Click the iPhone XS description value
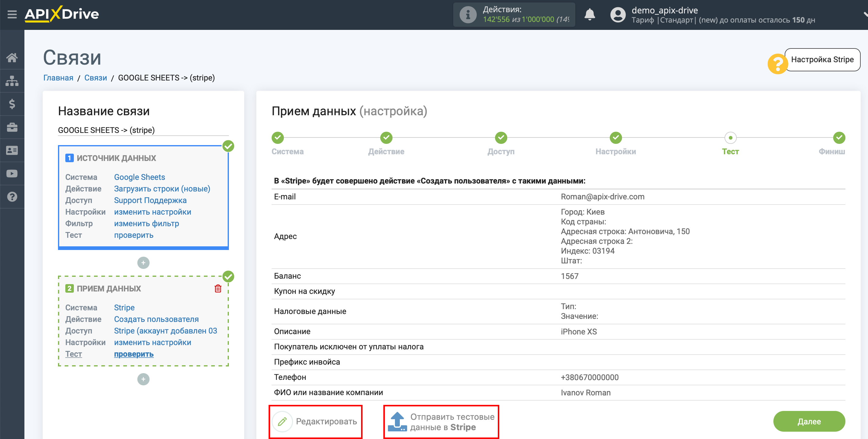 click(x=579, y=332)
